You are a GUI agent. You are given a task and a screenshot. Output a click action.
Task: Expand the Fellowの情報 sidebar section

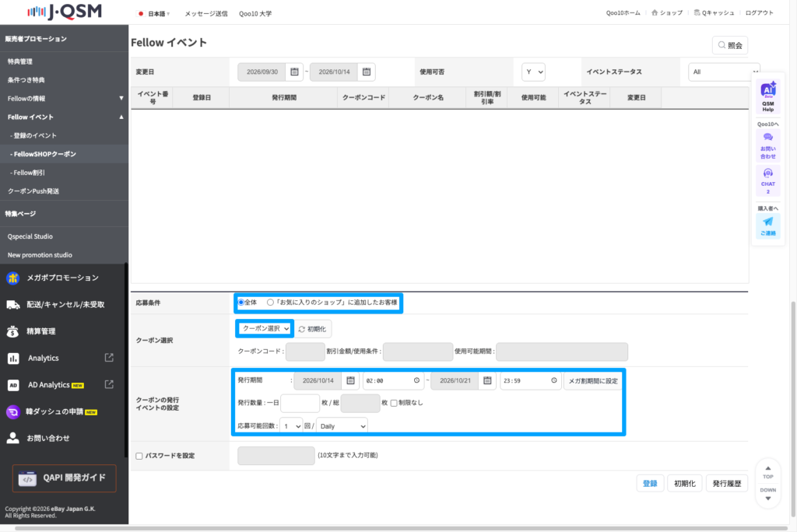tap(64, 98)
